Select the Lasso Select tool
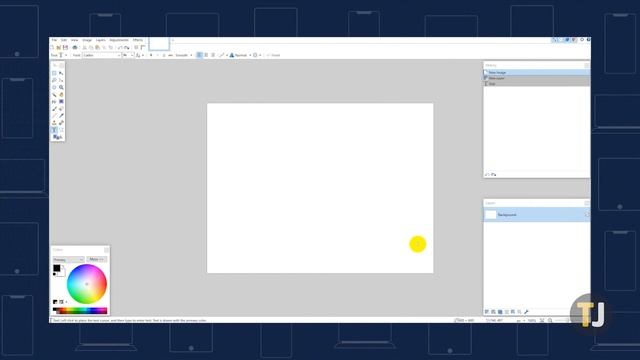The image size is (640, 360). click(x=54, y=80)
